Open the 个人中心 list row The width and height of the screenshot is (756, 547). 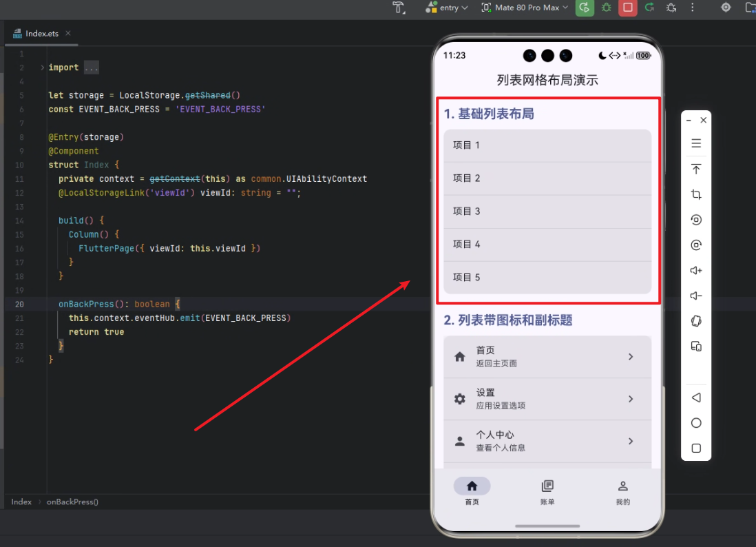coord(547,441)
